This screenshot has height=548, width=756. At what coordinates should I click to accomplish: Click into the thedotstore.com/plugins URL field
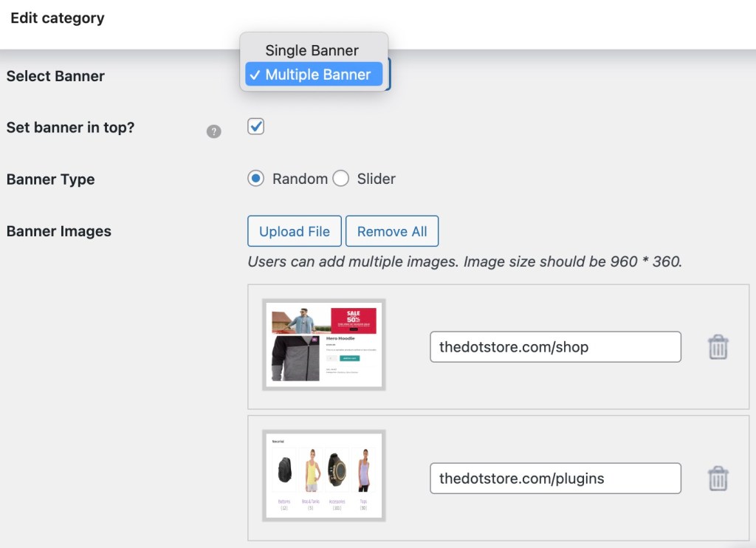tap(555, 479)
